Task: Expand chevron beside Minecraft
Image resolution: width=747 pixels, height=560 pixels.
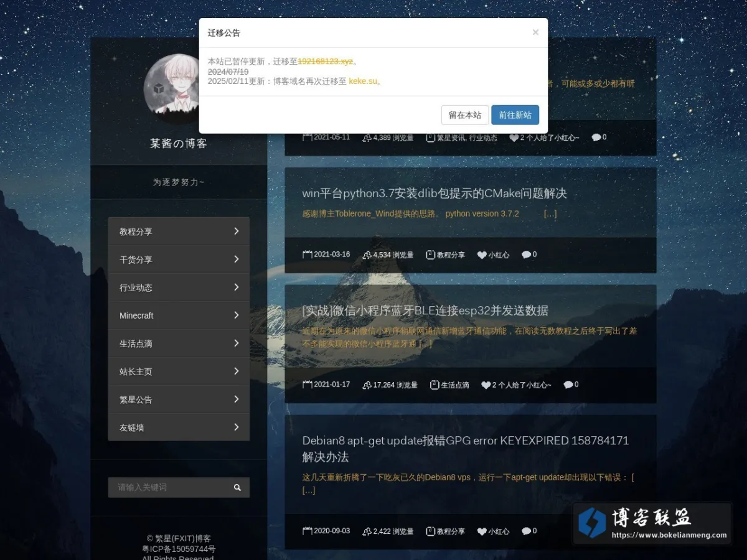Action: [x=237, y=315]
